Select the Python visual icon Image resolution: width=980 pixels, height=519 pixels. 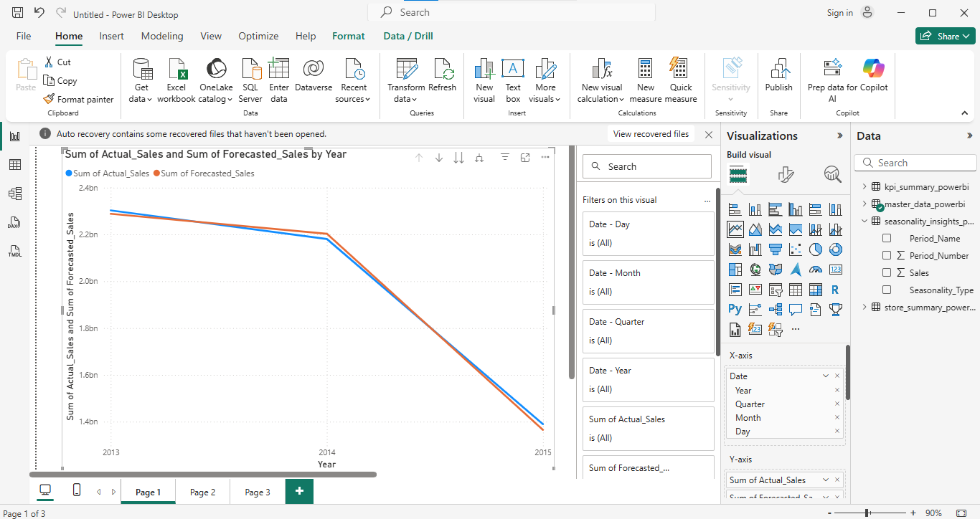tap(735, 310)
